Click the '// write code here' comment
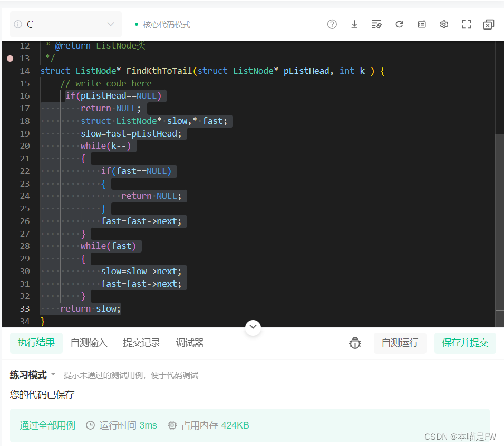 click(x=106, y=83)
